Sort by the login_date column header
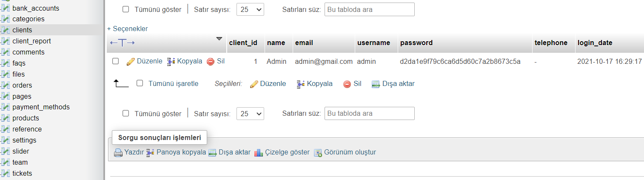The image size is (644, 180). click(595, 43)
